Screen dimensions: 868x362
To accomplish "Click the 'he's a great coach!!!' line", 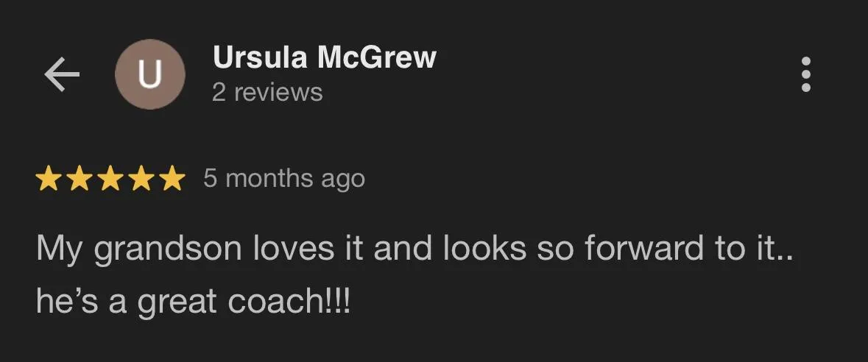I will 193,302.
